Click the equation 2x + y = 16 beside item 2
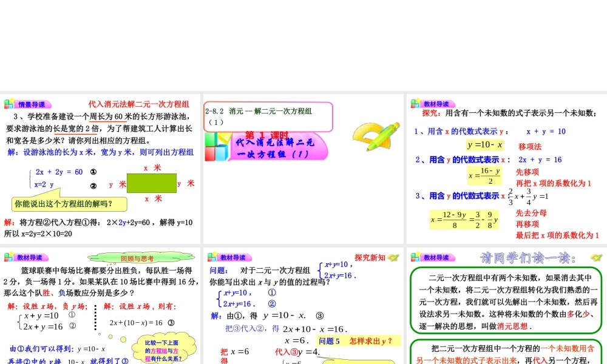This screenshot has height=364, width=607. [540, 160]
